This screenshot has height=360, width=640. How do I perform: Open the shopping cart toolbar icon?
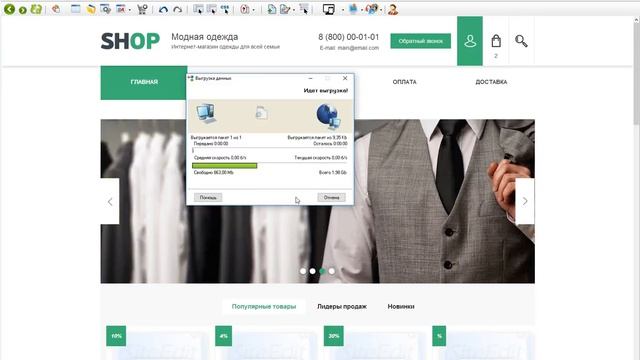(x=142, y=9)
